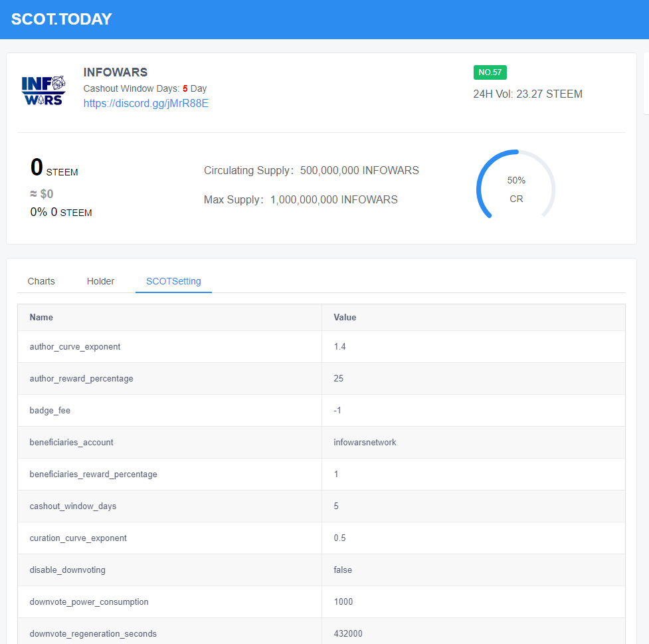Click the badge_fee setting row
Image resolution: width=649 pixels, height=644 pixels.
(322, 411)
